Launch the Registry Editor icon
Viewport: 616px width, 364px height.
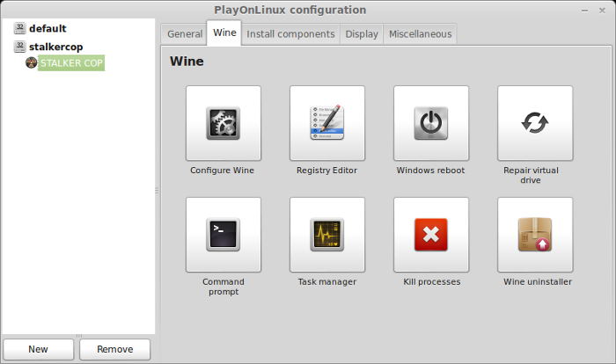tap(326, 123)
